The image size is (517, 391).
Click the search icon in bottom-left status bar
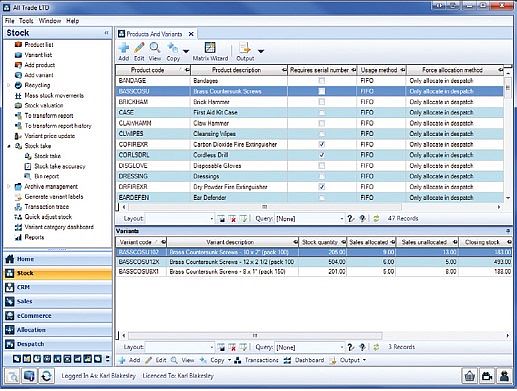pyautogui.click(x=13, y=376)
